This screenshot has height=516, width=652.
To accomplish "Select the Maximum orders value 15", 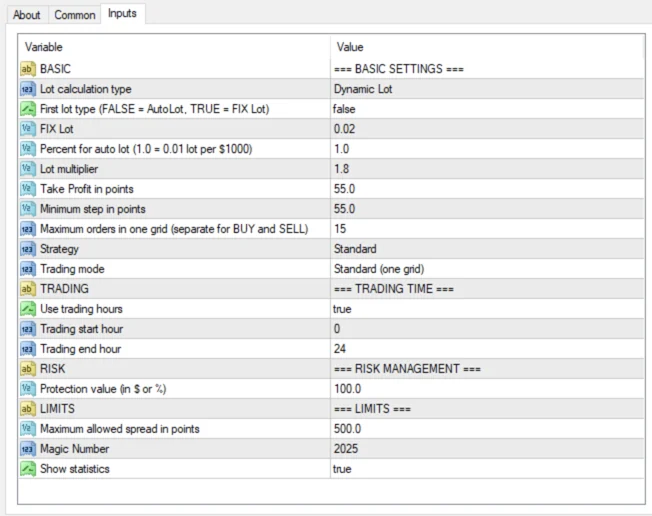I will (x=487, y=229).
